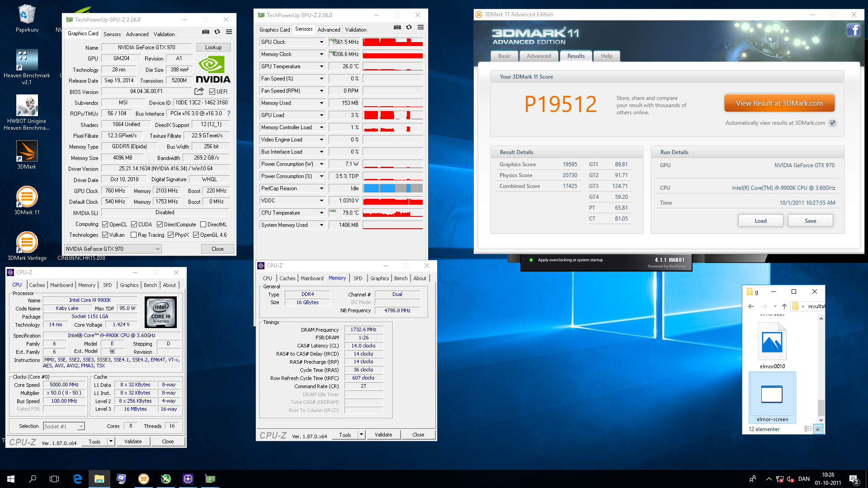The width and height of the screenshot is (868, 488).
Task: Click BIOS share/export icon in GPU-Z
Action: click(x=199, y=91)
